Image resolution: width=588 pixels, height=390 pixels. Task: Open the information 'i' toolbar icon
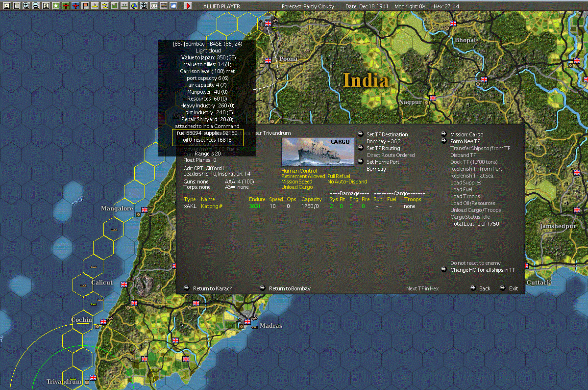click(46, 6)
